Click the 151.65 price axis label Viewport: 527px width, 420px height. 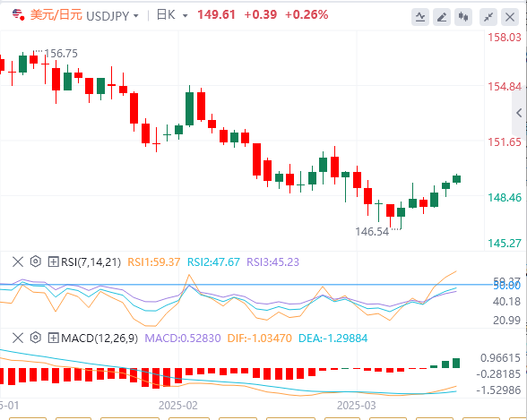505,142
